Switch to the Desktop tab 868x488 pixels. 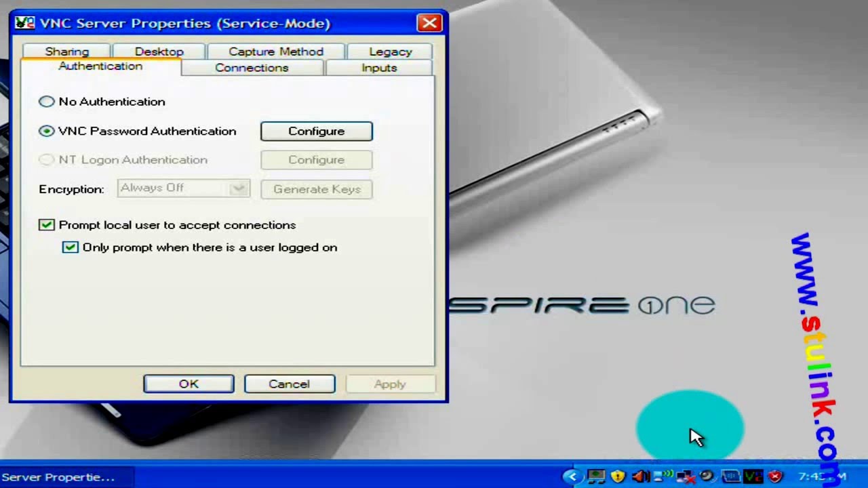[159, 52]
